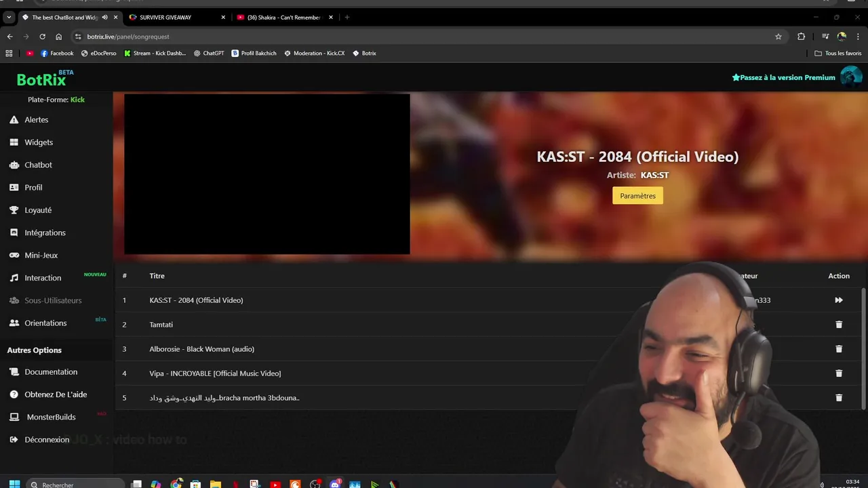The width and height of the screenshot is (868, 488).
Task: Open the Stream - Kick Dashboard bookmark
Action: point(155,54)
